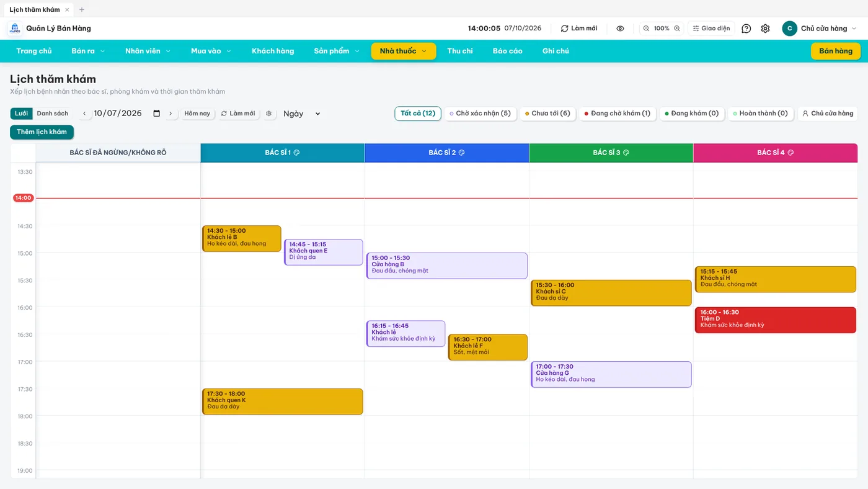Open the settings gear in top bar
The width and height of the screenshot is (868, 489).
765,29
